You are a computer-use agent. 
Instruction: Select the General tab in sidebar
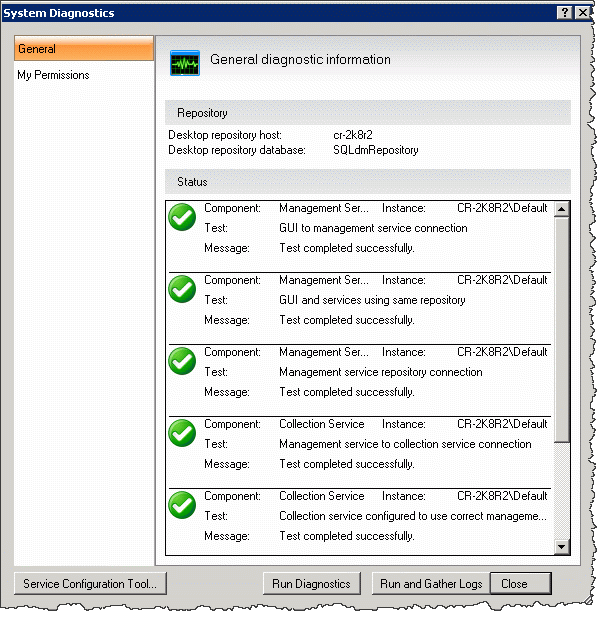click(84, 49)
